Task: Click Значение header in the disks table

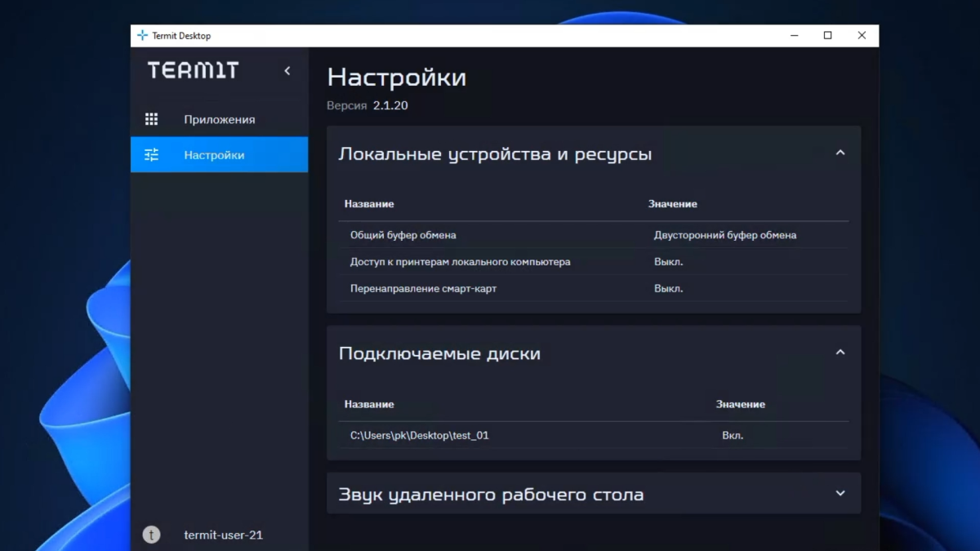Action: click(x=741, y=404)
